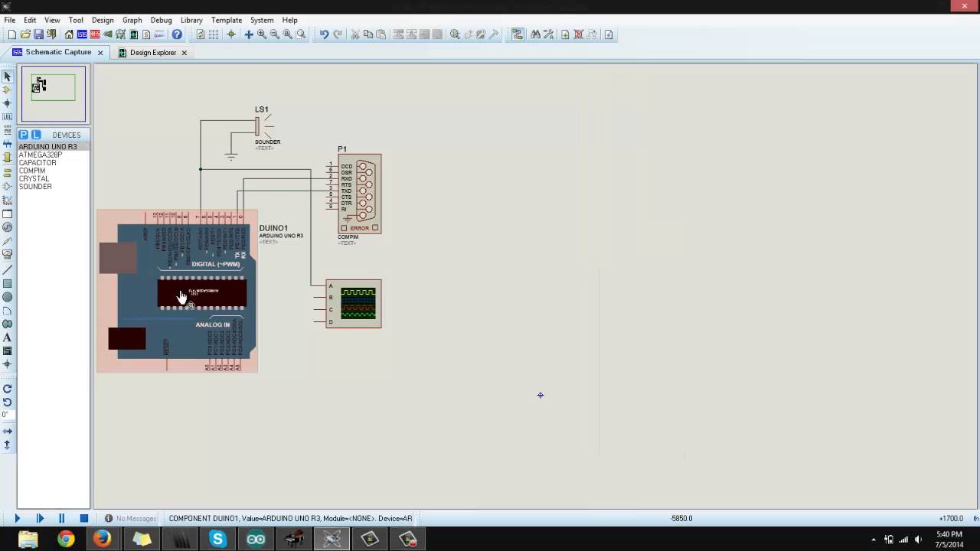
Task: Select Junction Dot Mode tool
Action: pyautogui.click(x=8, y=103)
